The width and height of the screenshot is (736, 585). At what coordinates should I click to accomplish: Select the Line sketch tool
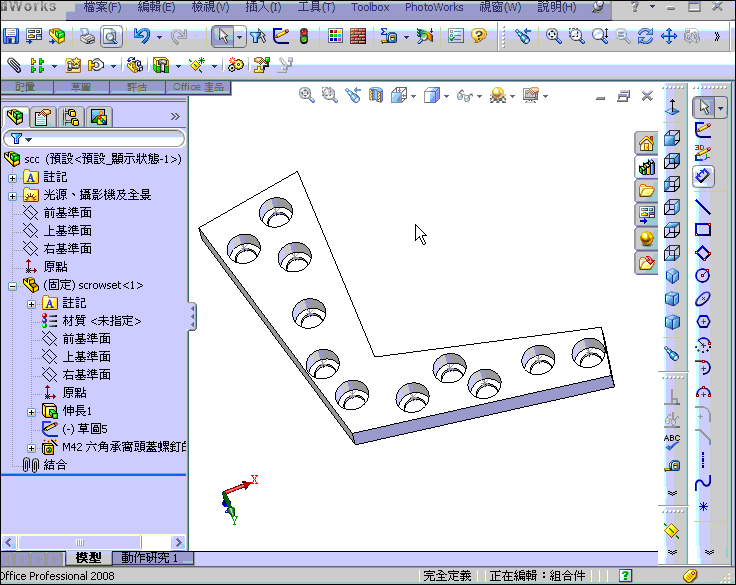pyautogui.click(x=703, y=207)
